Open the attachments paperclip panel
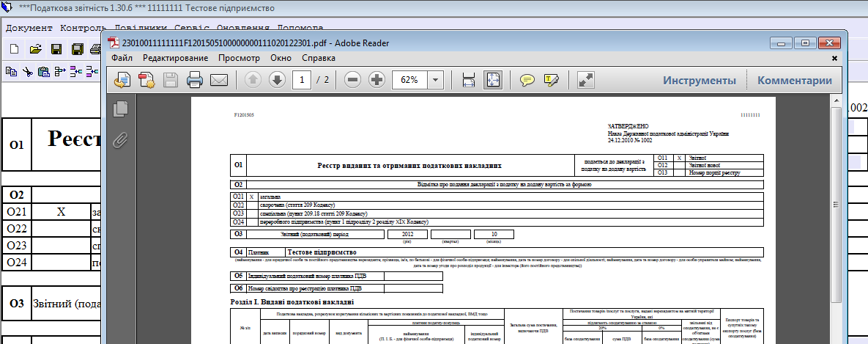This screenshot has width=868, height=344. 121,138
